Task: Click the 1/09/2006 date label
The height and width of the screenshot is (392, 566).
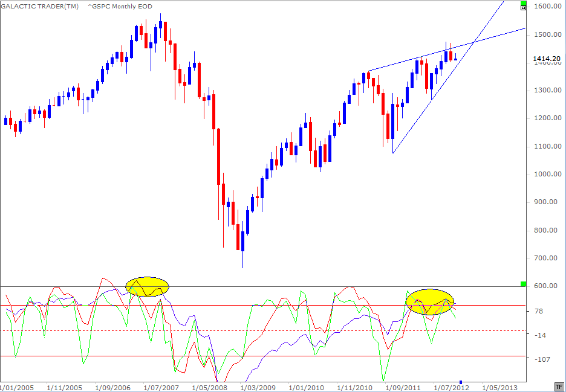Action: (x=114, y=388)
